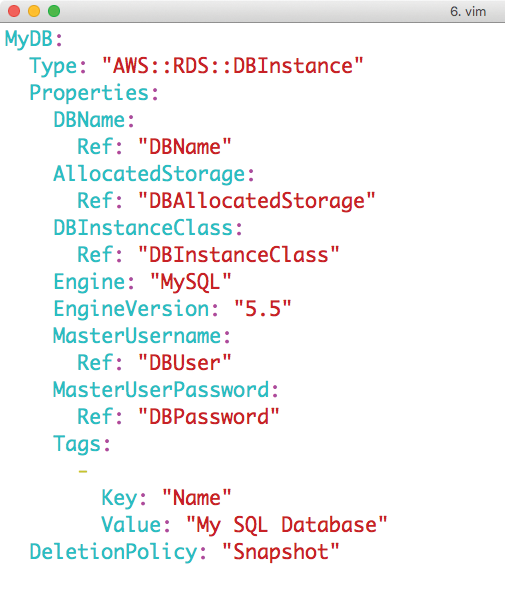
Task: Click the "MySQL" engine value
Action: click(191, 282)
